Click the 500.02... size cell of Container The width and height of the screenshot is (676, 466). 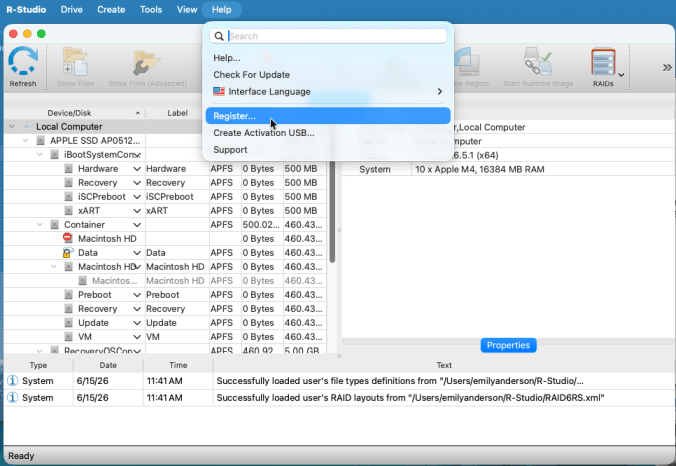261,225
